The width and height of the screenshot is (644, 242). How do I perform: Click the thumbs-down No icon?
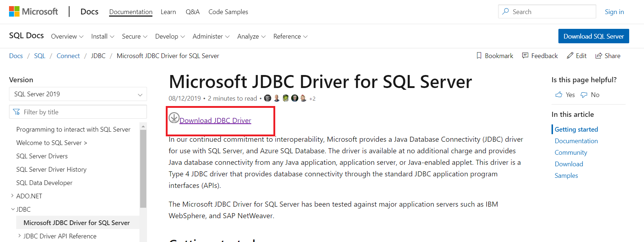click(584, 95)
